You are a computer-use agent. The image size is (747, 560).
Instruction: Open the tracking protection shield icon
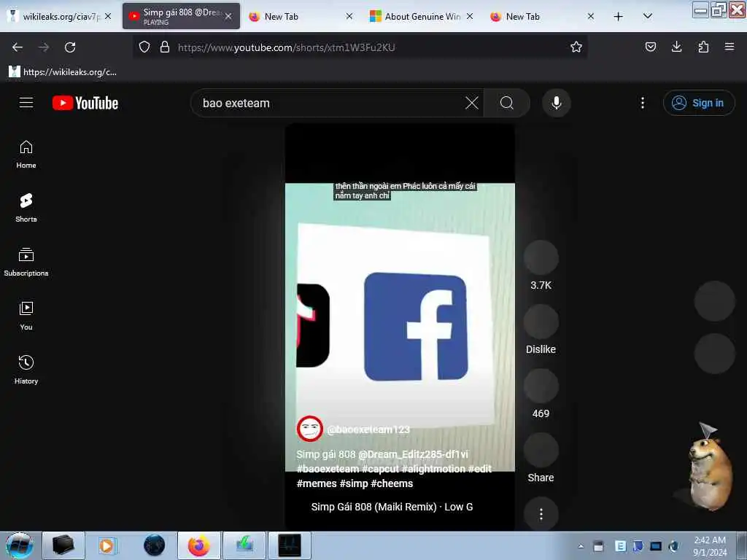[144, 47]
